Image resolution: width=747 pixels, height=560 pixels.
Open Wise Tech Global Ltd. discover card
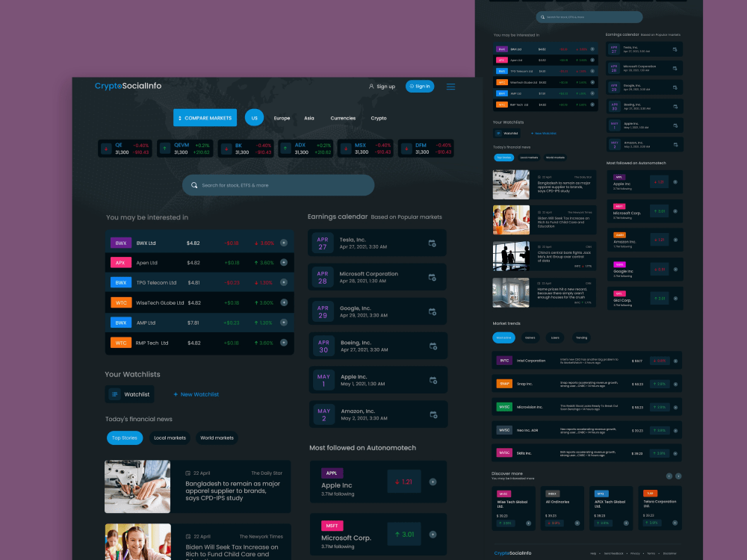point(514,508)
